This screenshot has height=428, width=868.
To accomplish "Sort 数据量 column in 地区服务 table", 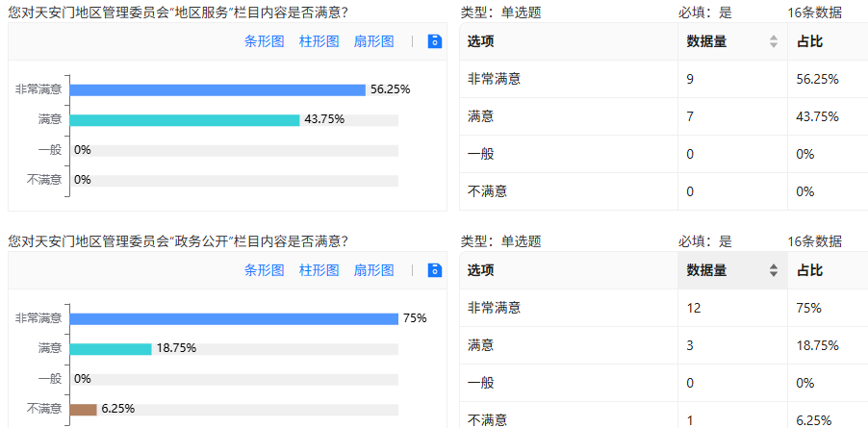I will point(774,41).
